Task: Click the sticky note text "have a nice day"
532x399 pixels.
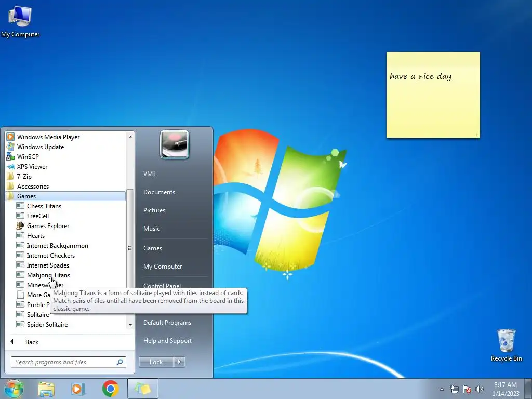Action: pyautogui.click(x=420, y=76)
